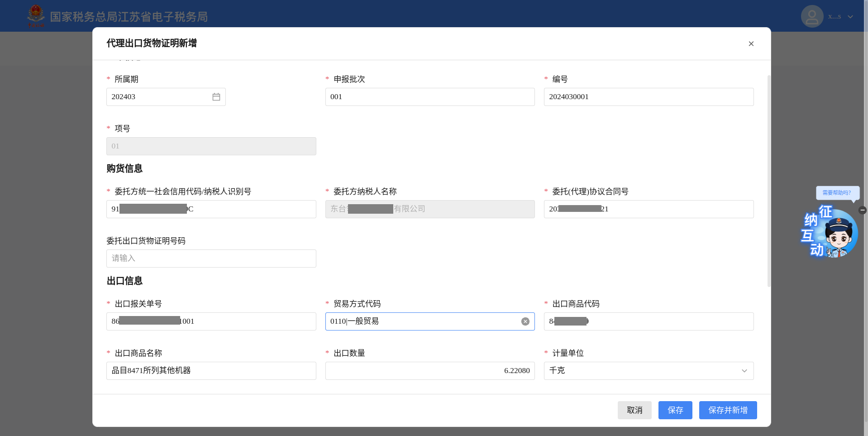Click the tax bureau emblem logo
Screen dimensions: 868x436
pyautogui.click(x=36, y=16)
